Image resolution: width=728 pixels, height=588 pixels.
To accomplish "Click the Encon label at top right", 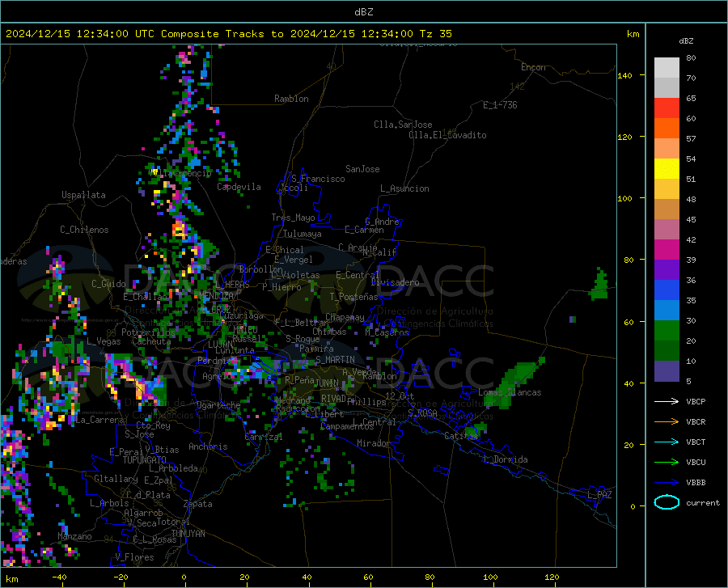I will pos(533,67).
